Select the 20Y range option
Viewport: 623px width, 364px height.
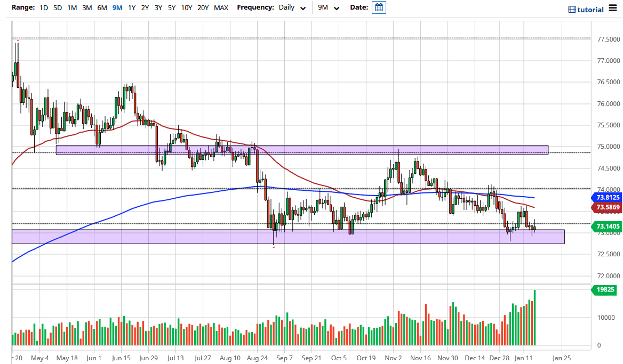pyautogui.click(x=203, y=9)
